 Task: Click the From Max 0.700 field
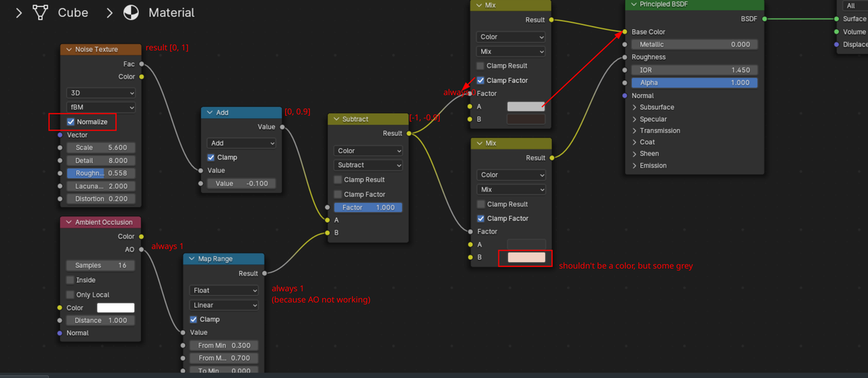(x=224, y=358)
